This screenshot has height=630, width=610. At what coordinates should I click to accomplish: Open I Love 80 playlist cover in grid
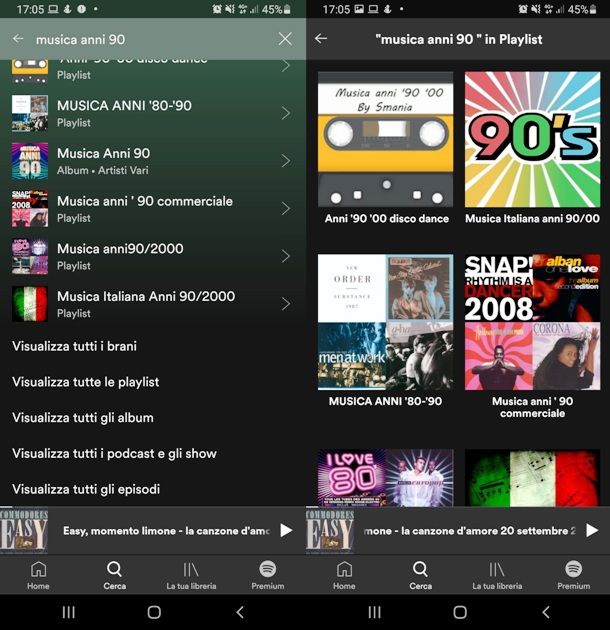click(x=385, y=478)
